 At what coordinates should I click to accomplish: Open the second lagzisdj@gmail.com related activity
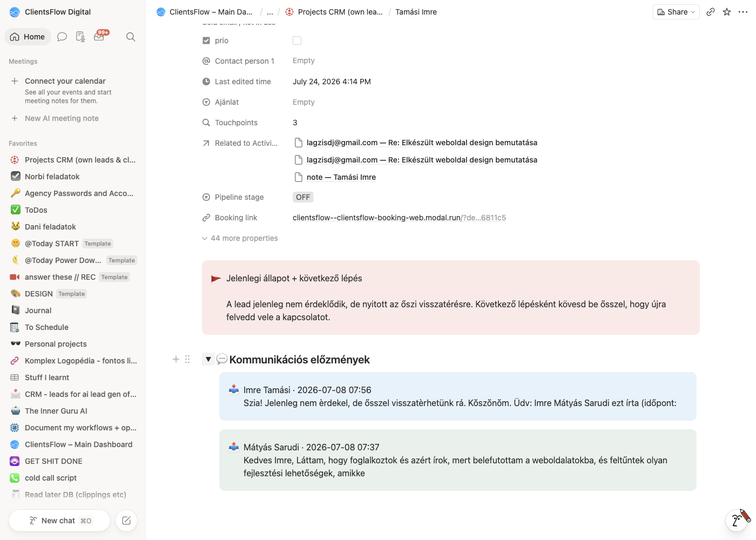[422, 160]
